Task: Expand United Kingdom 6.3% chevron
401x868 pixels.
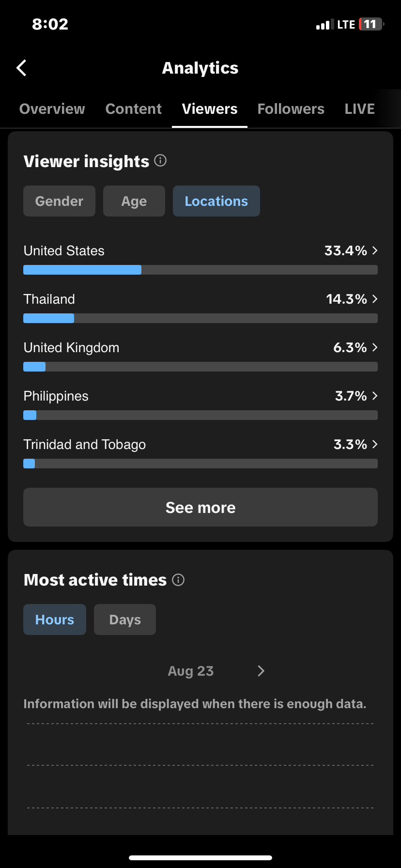Action: click(375, 347)
